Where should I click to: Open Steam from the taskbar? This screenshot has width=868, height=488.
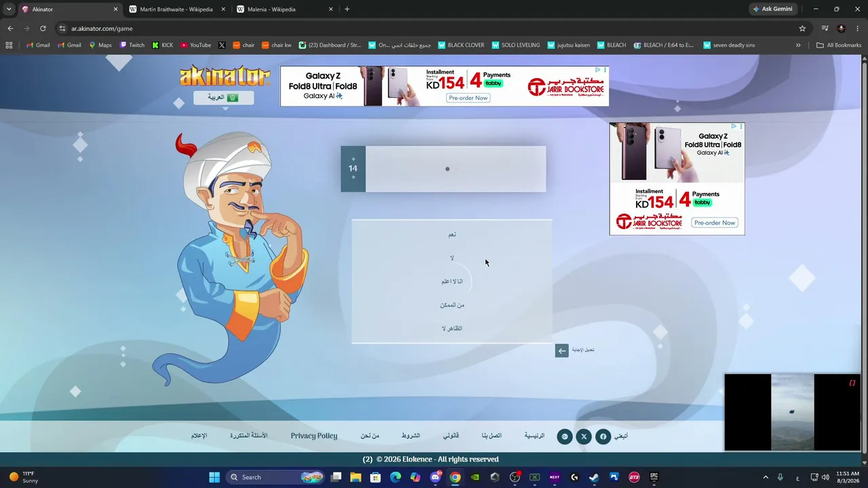point(594,477)
